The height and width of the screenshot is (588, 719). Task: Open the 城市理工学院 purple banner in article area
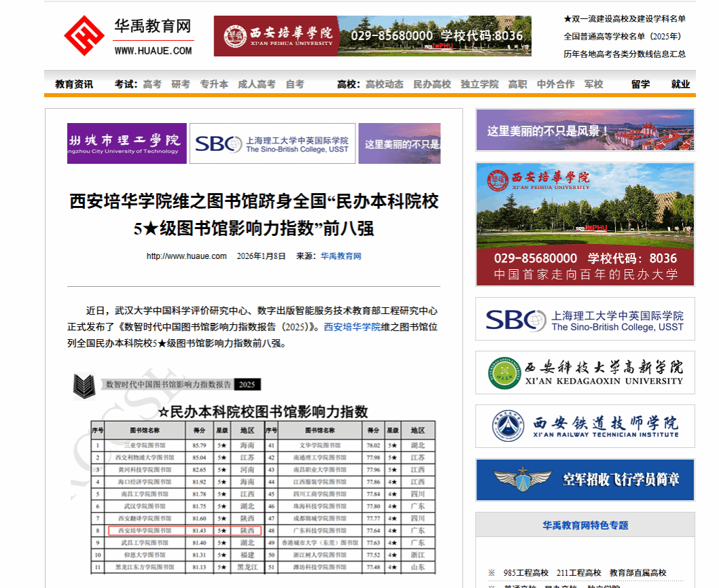tap(126, 143)
